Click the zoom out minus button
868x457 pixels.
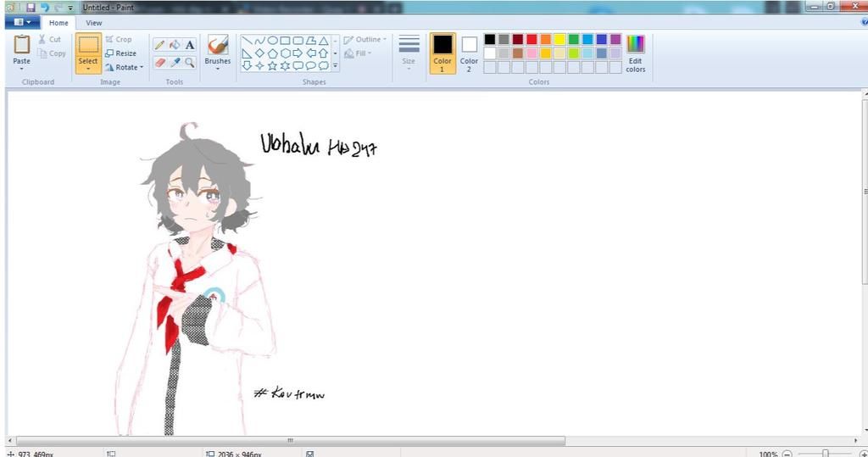coord(787,454)
